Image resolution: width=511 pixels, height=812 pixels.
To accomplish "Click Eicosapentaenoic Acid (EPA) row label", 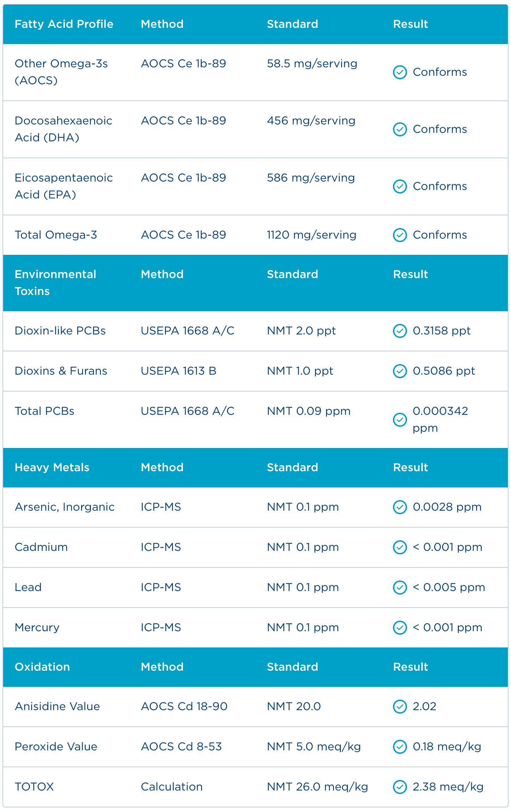I will click(64, 186).
